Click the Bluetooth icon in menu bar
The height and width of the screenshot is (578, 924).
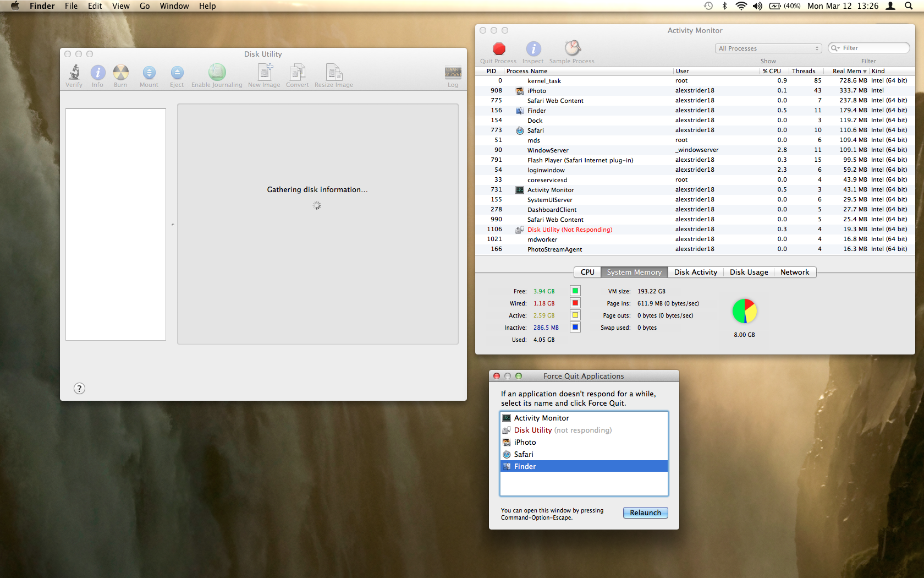point(724,6)
